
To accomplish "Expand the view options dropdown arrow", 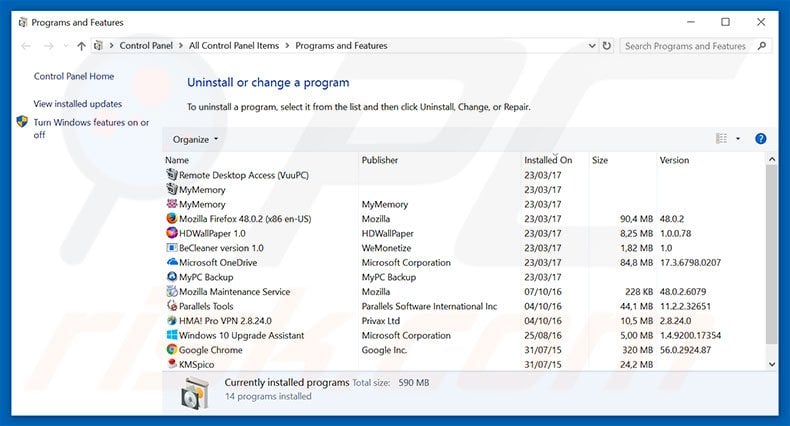I will 738,139.
